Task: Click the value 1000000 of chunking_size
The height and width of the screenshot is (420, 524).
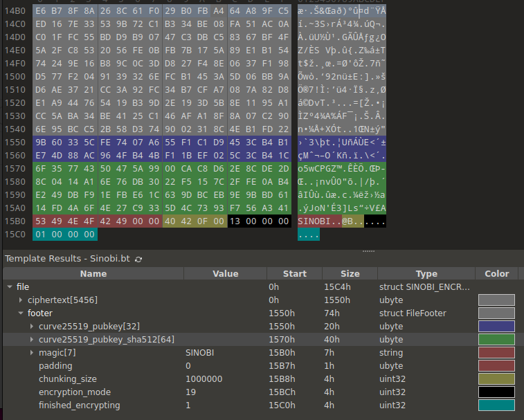Action: tap(204, 379)
